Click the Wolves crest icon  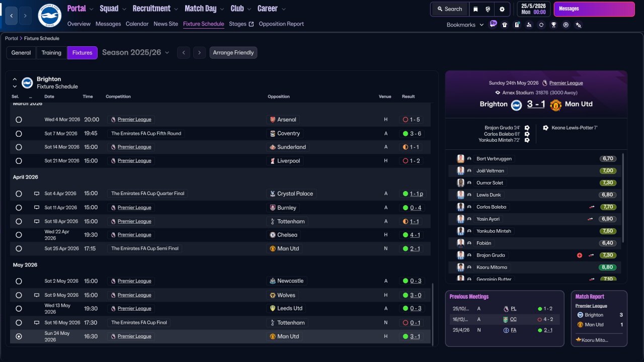click(x=273, y=295)
